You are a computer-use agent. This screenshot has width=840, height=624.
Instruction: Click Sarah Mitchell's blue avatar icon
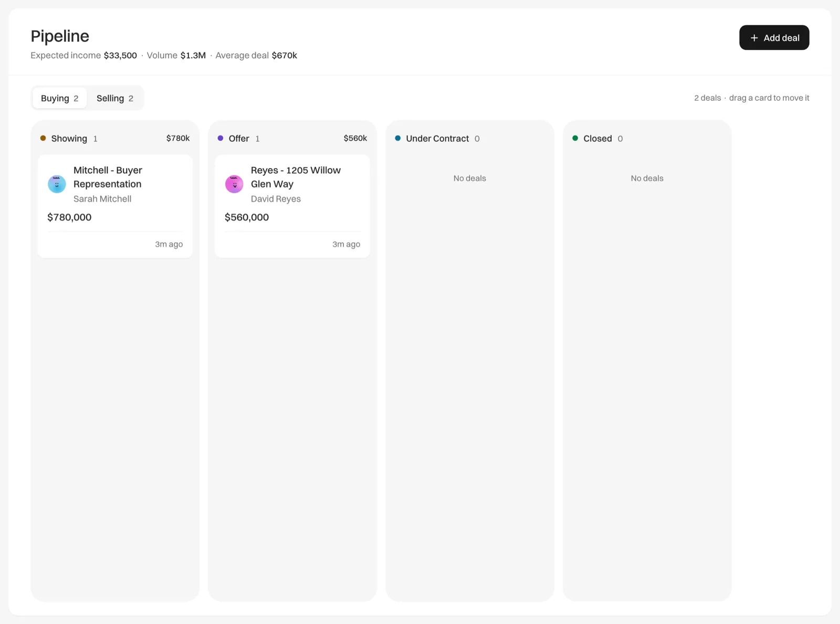tap(57, 184)
